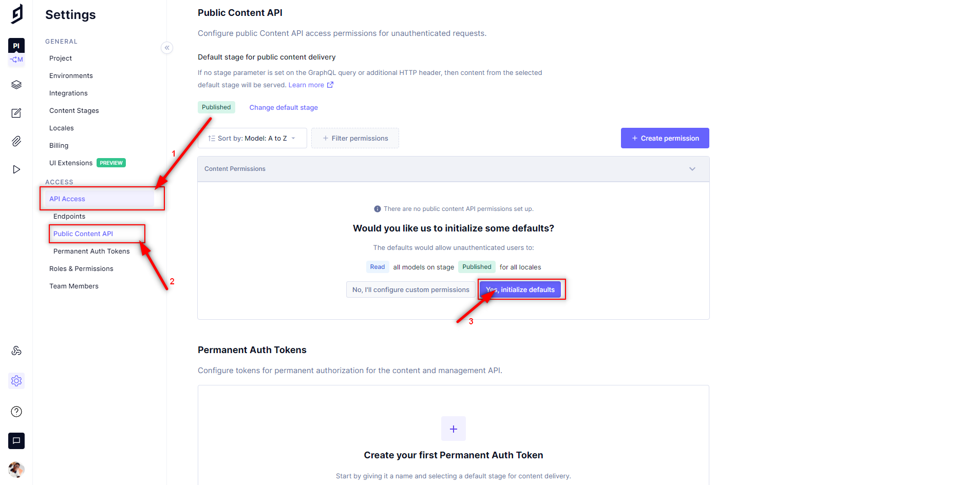Switch to Permanent Auth Tokens settings

pyautogui.click(x=91, y=251)
